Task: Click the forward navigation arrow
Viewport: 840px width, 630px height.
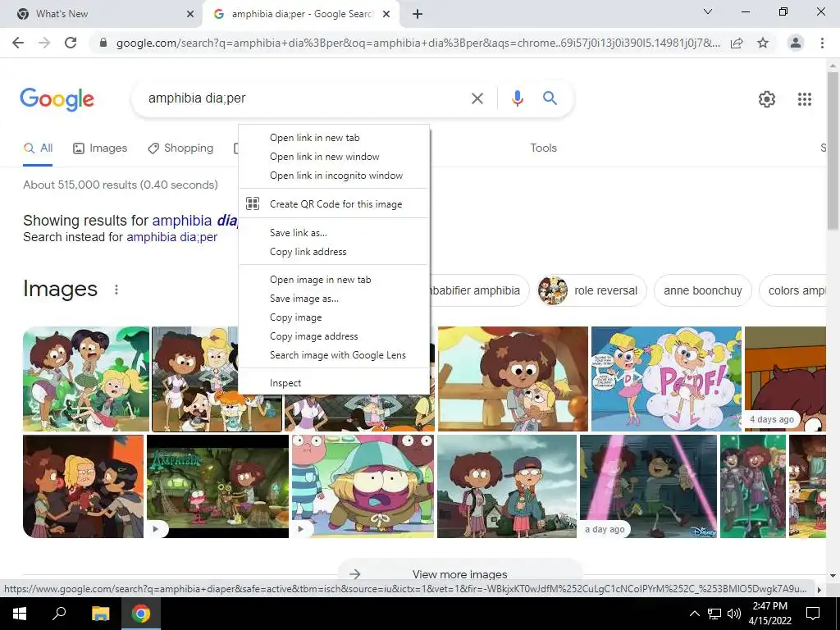Action: coord(44,43)
